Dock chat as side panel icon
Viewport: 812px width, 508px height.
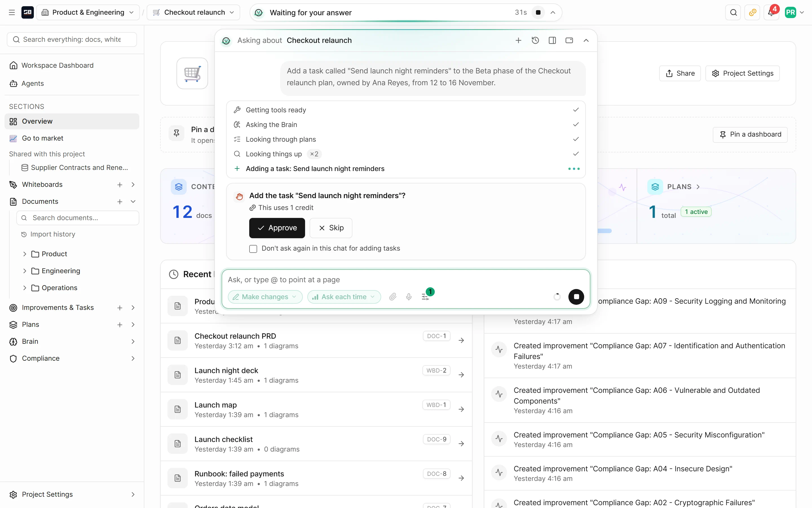(552, 40)
